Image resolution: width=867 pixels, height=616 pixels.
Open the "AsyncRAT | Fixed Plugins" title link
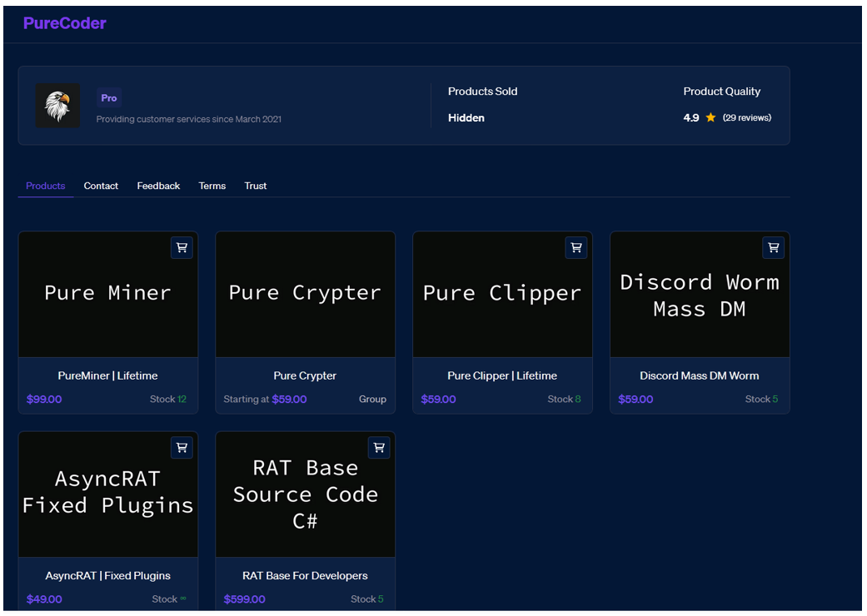click(x=107, y=576)
